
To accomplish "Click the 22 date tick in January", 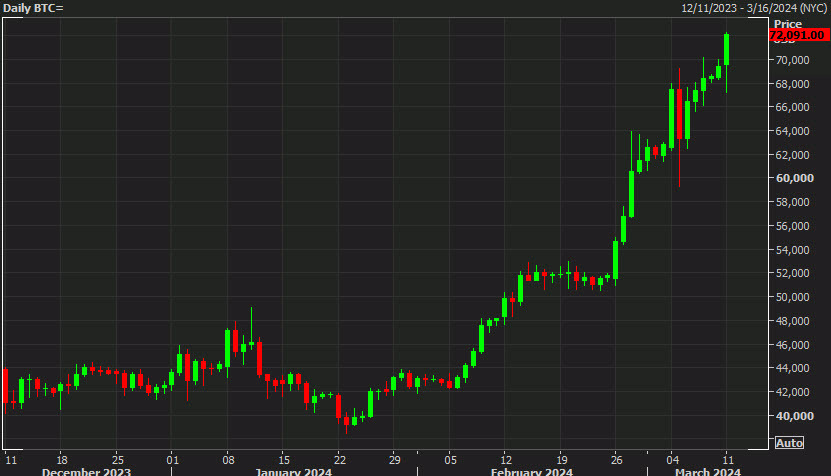I will [x=340, y=460].
